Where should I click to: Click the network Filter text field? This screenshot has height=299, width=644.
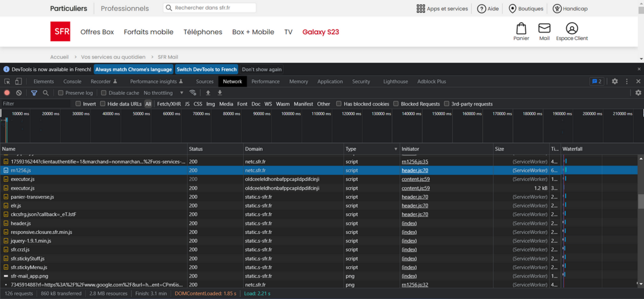coord(36,104)
